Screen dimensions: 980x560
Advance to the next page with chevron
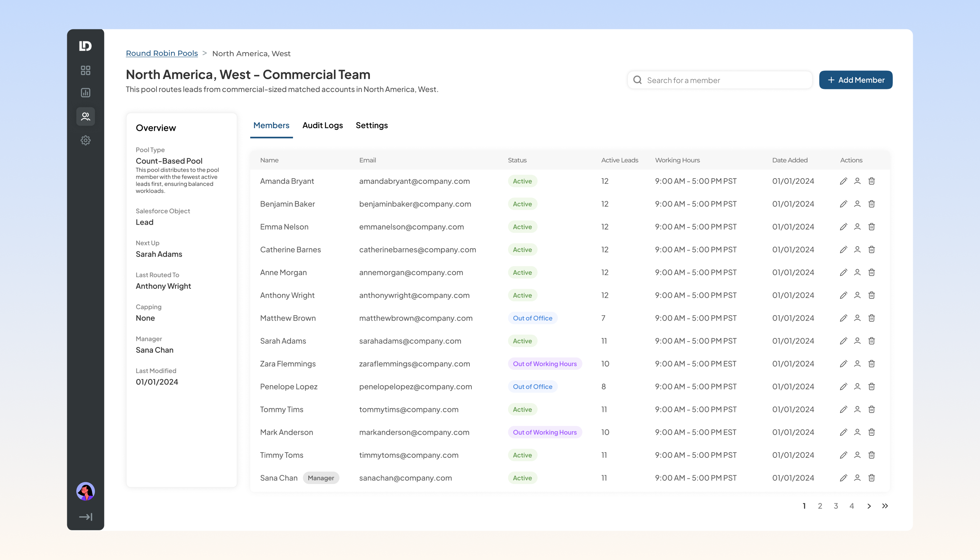pyautogui.click(x=869, y=506)
